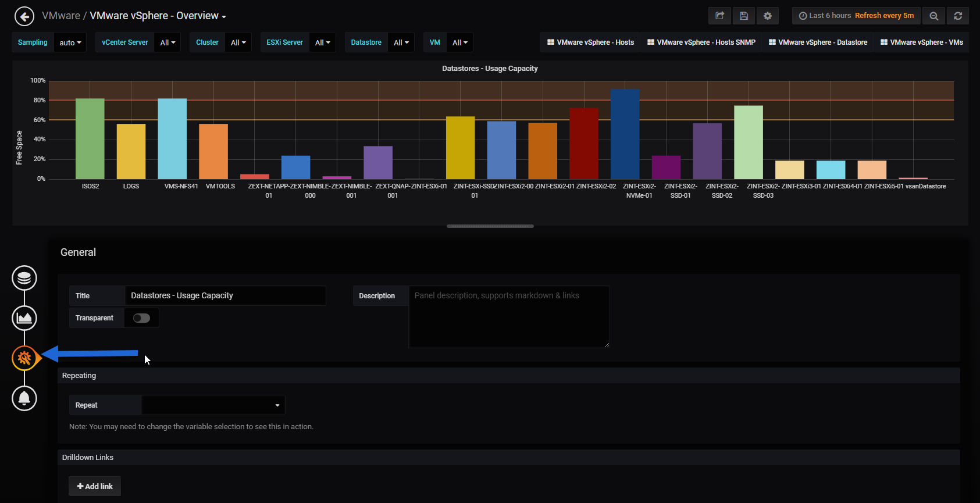Open VMware vSphere - Hosts SNMP link
Image resolution: width=980 pixels, height=503 pixels.
[x=701, y=42]
